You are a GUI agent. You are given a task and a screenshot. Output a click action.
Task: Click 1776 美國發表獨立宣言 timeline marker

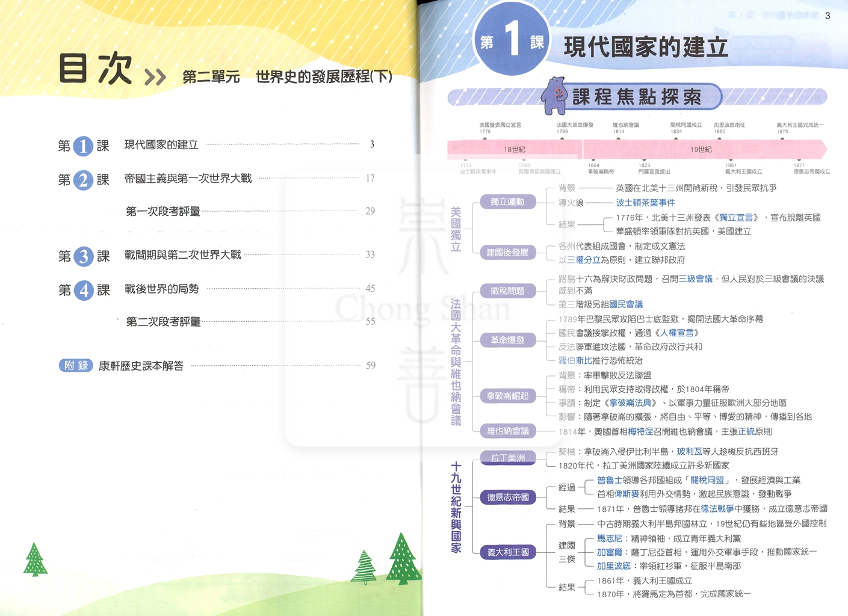point(500,128)
